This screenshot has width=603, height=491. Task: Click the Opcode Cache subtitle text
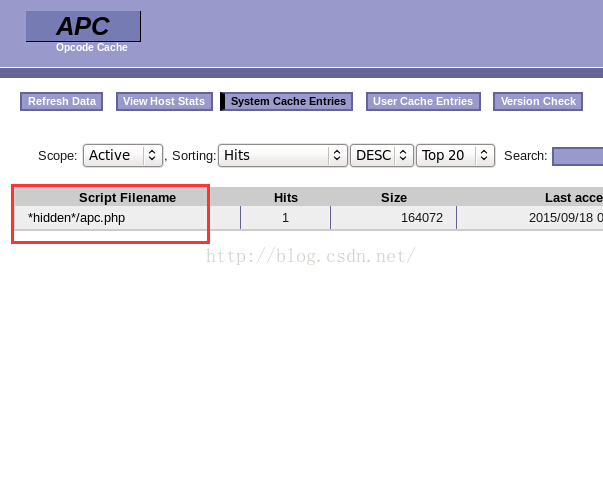92,48
